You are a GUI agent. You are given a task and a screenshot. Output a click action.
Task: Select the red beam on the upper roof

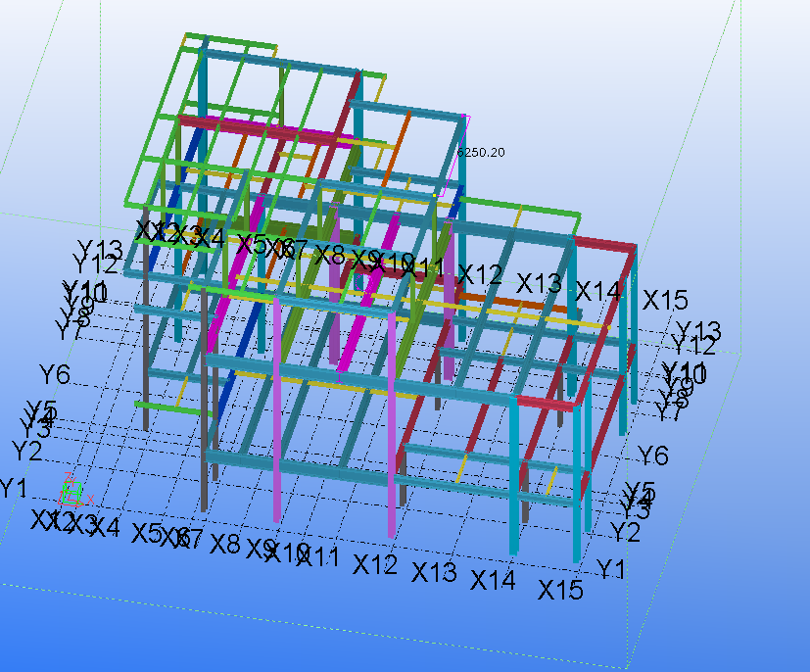click(x=225, y=124)
